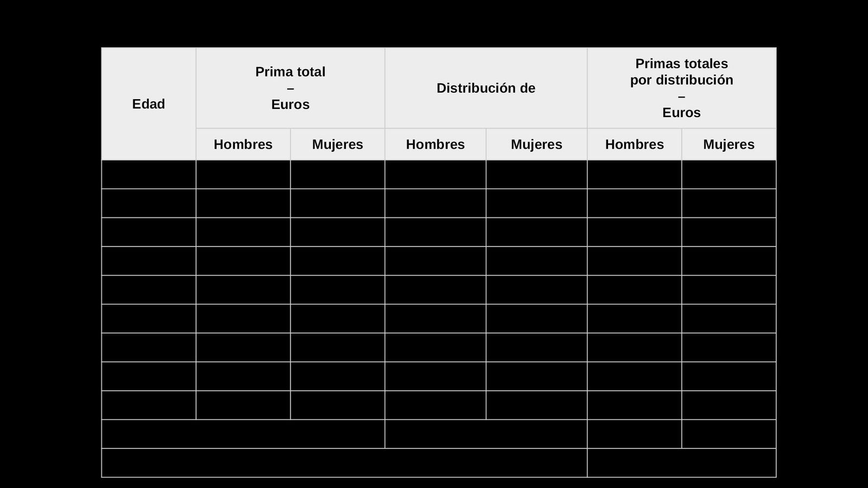Select first empty cell below Distribución de Hombres
Image resolution: width=868 pixels, height=488 pixels.
point(435,175)
